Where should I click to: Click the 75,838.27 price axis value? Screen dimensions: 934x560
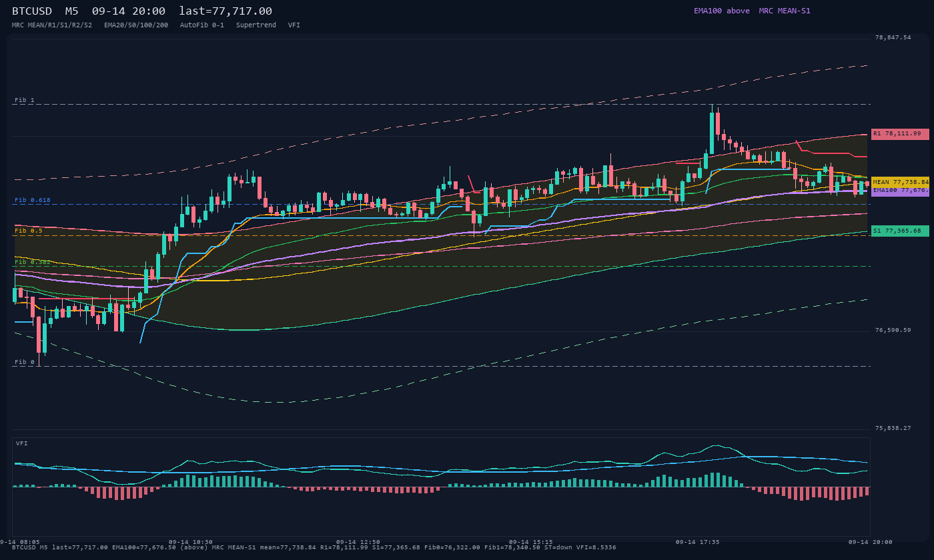pyautogui.click(x=893, y=429)
